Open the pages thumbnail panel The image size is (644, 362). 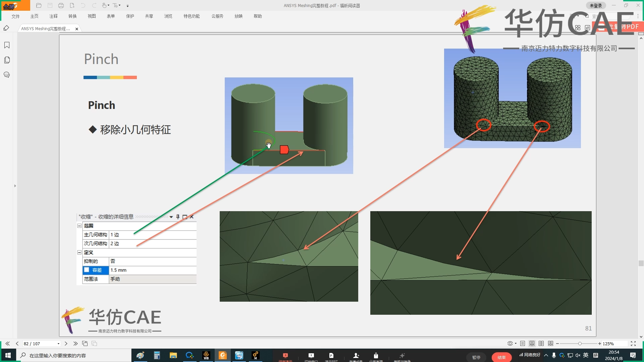point(7,60)
